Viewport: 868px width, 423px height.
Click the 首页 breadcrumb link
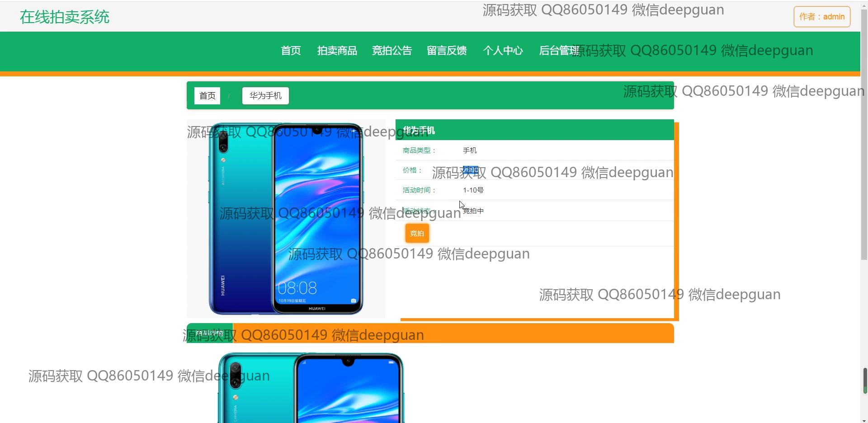[208, 96]
